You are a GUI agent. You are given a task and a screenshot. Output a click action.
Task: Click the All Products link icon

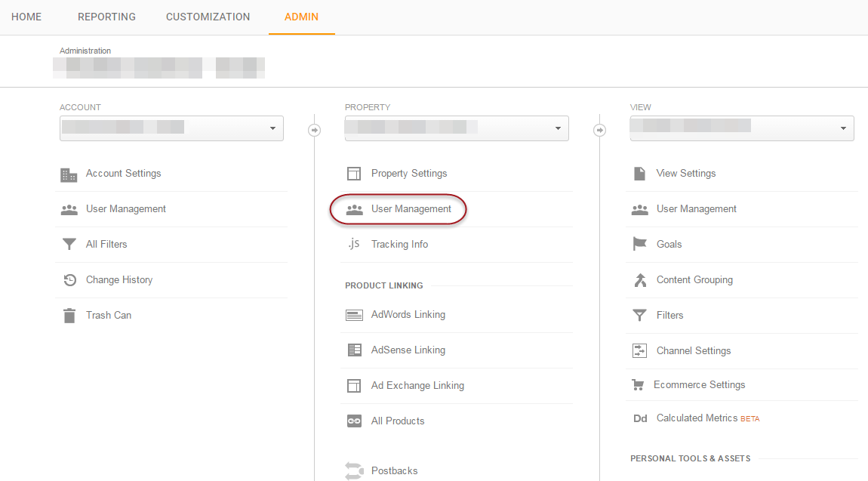354,421
